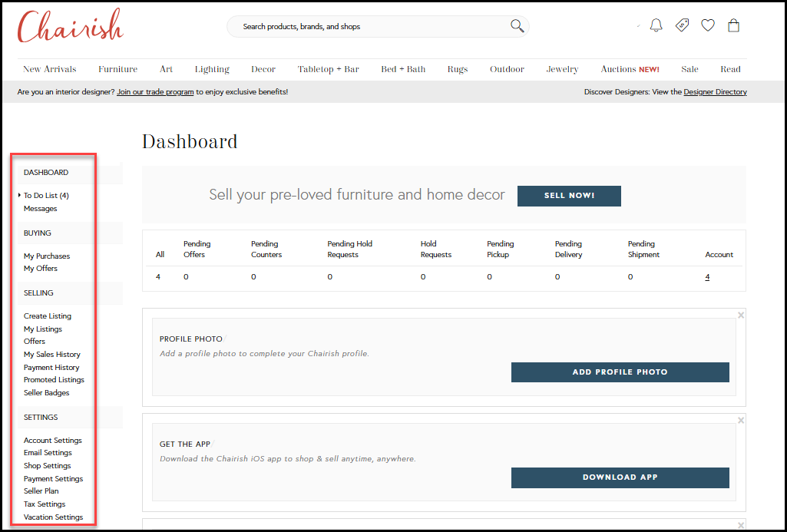Dismiss the Get The App card
The width and height of the screenshot is (787, 532).
pos(741,420)
